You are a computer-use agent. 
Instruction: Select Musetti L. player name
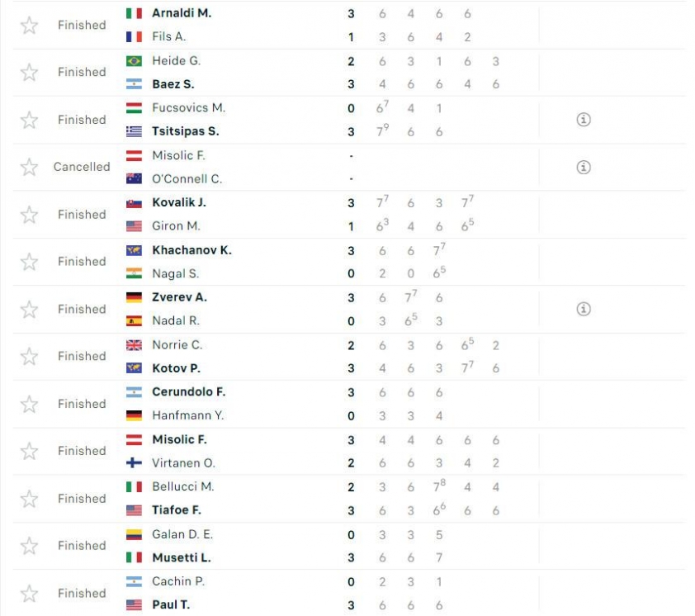pos(182,557)
